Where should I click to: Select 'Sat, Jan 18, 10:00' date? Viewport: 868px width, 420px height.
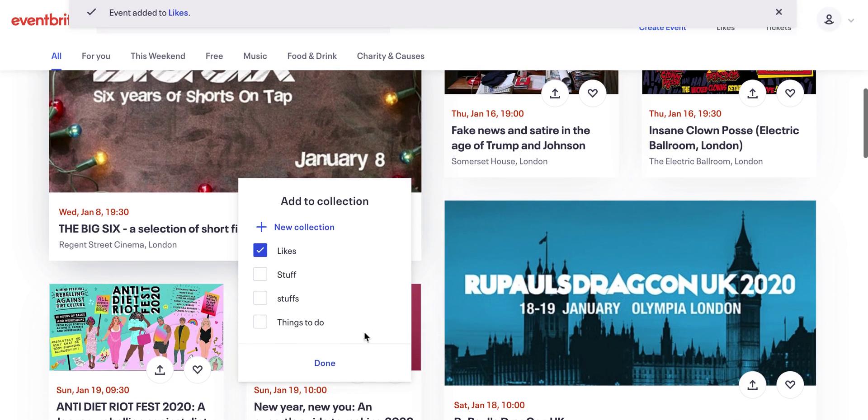pos(489,405)
